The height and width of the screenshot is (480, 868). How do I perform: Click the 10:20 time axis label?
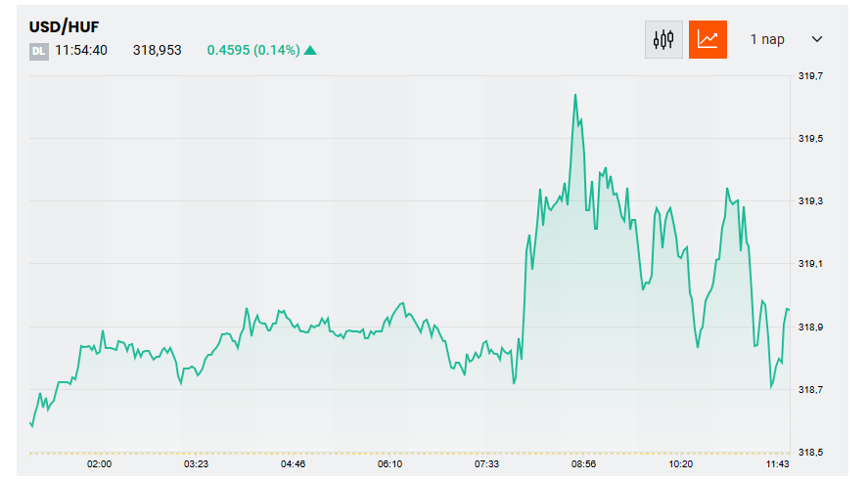click(x=681, y=464)
